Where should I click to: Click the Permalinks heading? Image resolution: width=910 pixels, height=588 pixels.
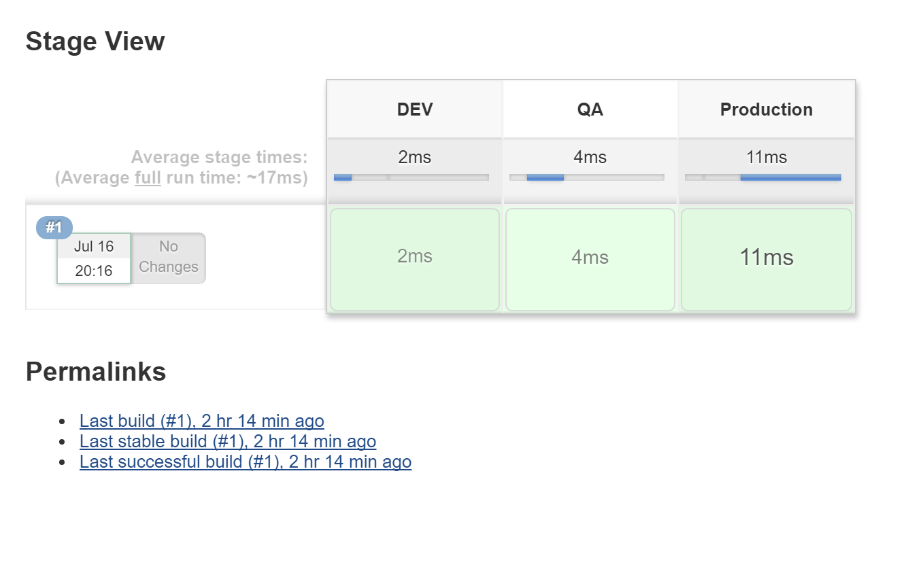[x=96, y=372]
